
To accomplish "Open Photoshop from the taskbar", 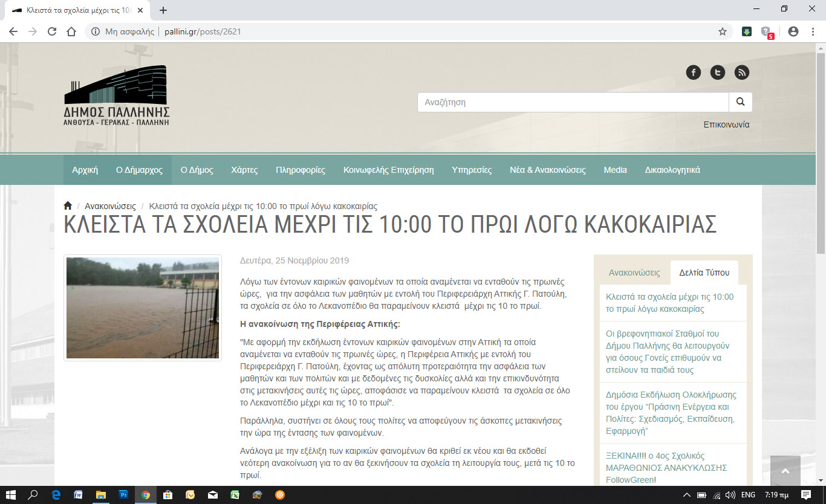I will tap(123, 495).
